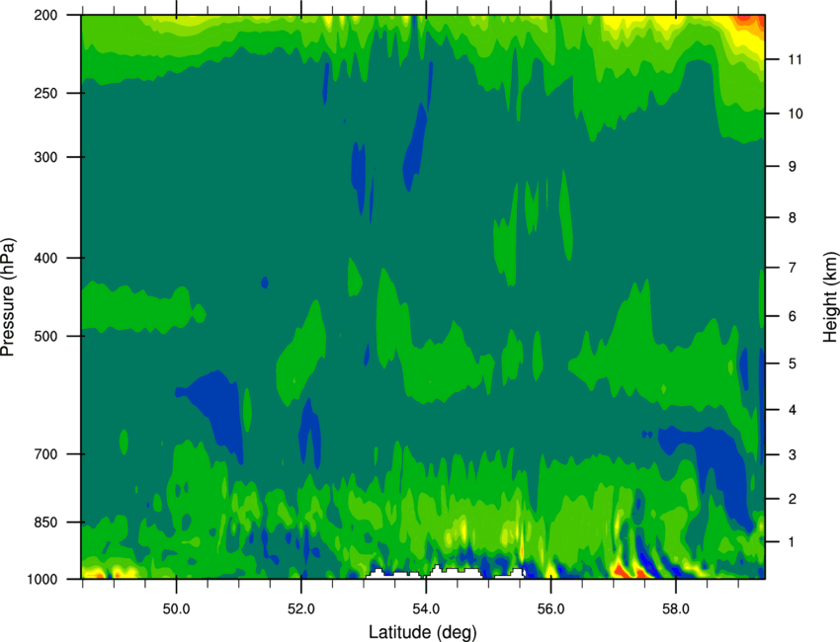Select the 1000 pressure tick label
This screenshot has height=642, width=840.
pos(42,579)
